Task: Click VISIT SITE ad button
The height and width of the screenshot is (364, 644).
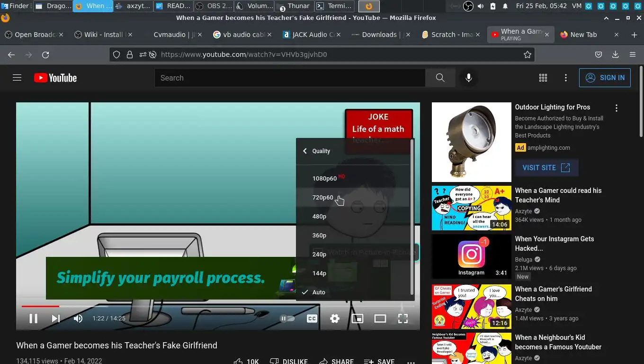Action: point(546,168)
